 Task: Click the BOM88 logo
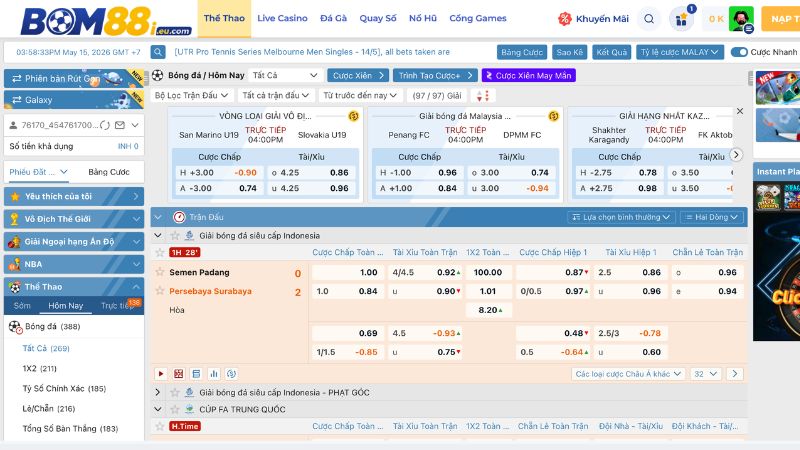[x=106, y=20]
